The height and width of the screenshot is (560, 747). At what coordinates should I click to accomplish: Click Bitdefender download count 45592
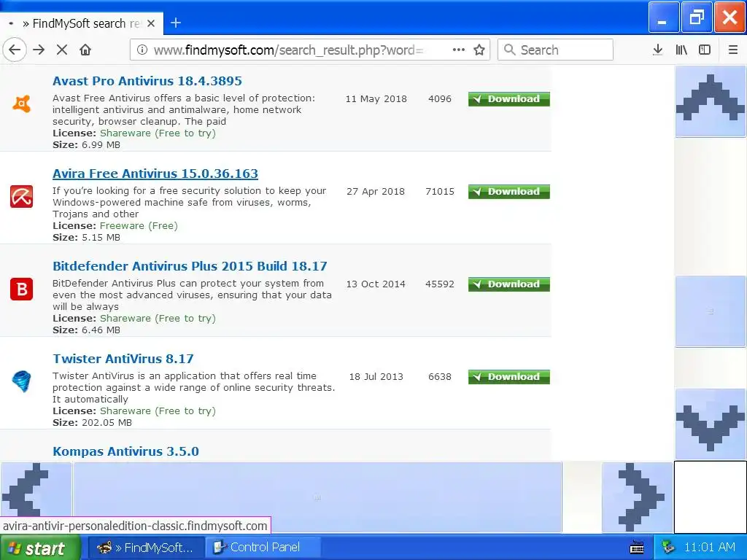point(440,284)
